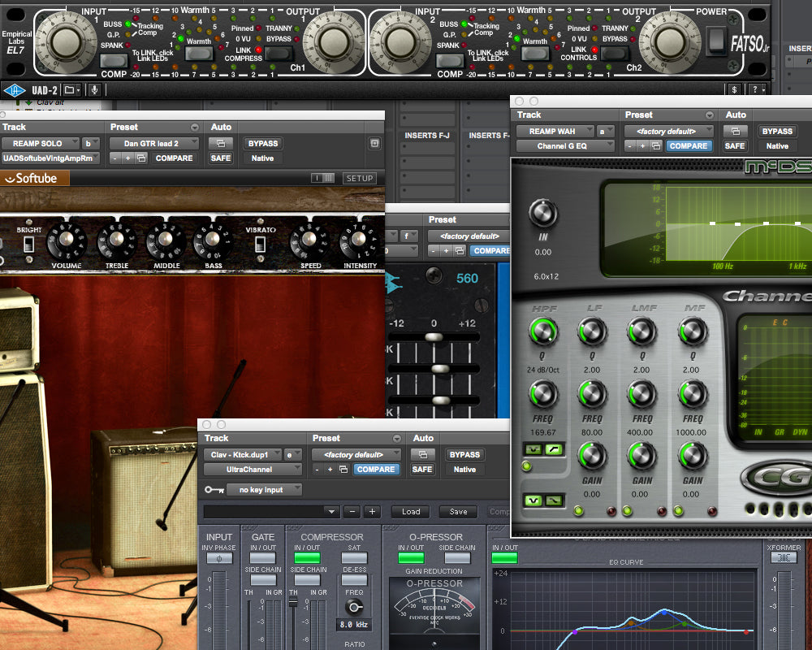This screenshot has height=650, width=812.
Task: Click the key input icon in UltraChannel
Action: pyautogui.click(x=213, y=490)
